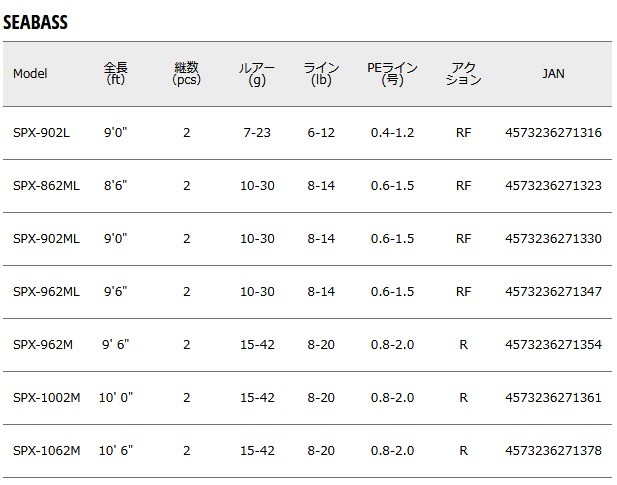Click JAN code 4573236271361
The image size is (617, 485).
click(x=554, y=398)
